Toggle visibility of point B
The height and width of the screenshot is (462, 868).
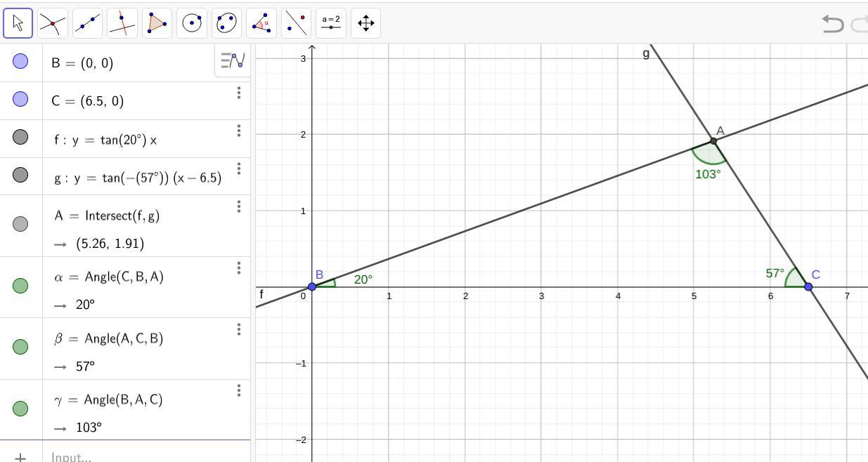pos(20,62)
